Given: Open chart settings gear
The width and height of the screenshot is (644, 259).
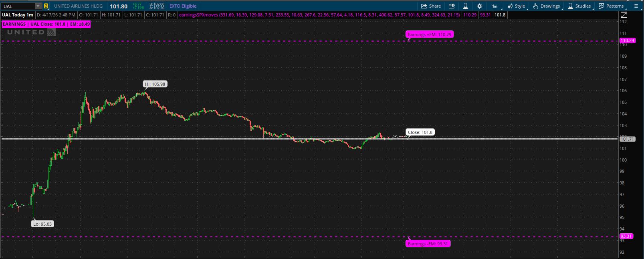Looking at the screenshot, I should tap(479, 6).
